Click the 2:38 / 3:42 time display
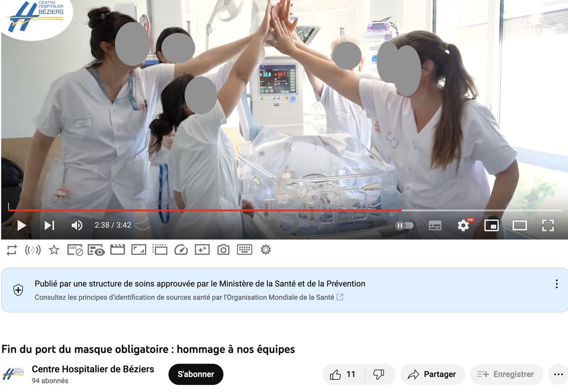 coord(113,226)
